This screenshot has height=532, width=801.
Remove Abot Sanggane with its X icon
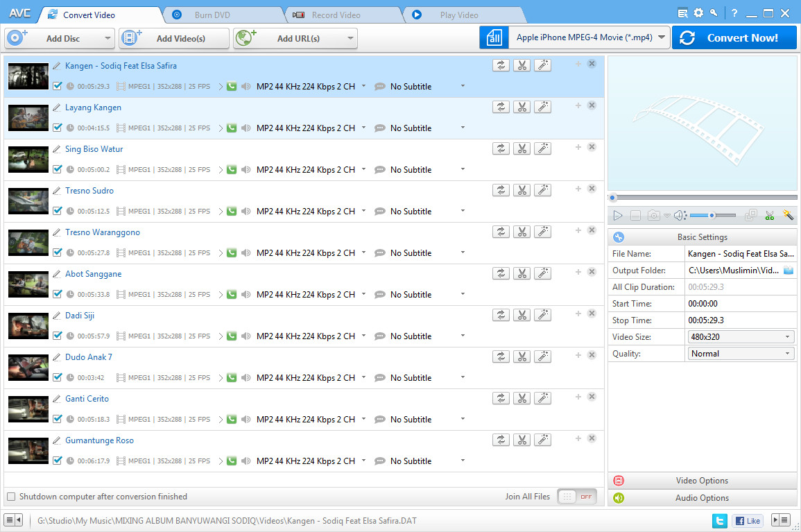pos(592,272)
